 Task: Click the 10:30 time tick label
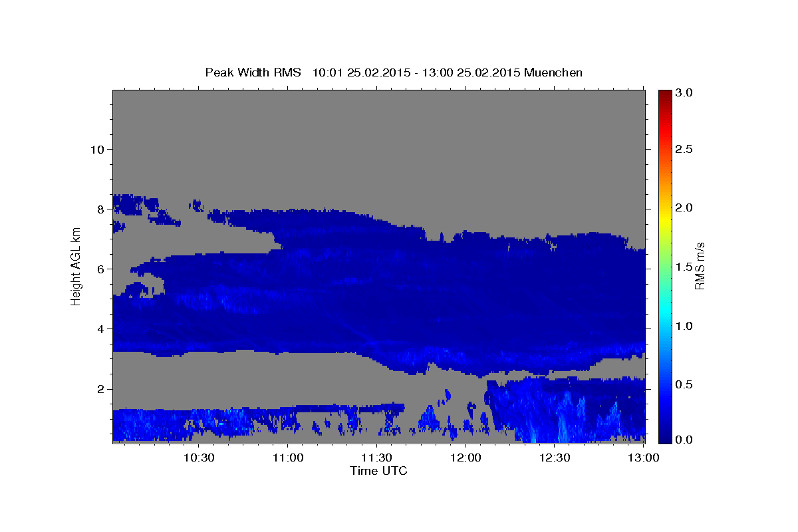point(198,458)
